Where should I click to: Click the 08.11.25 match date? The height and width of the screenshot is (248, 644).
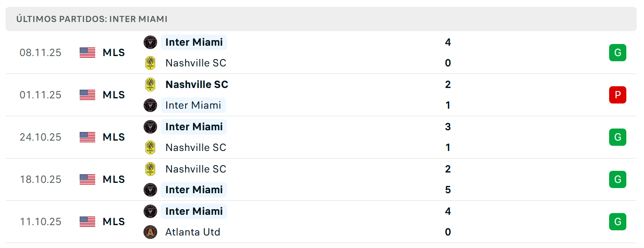40,53
